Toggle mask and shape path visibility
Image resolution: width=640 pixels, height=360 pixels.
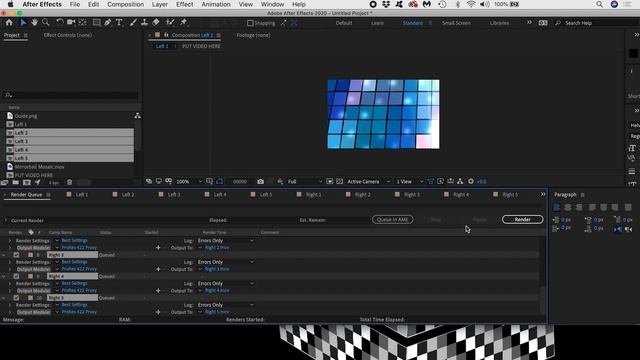pos(220,181)
